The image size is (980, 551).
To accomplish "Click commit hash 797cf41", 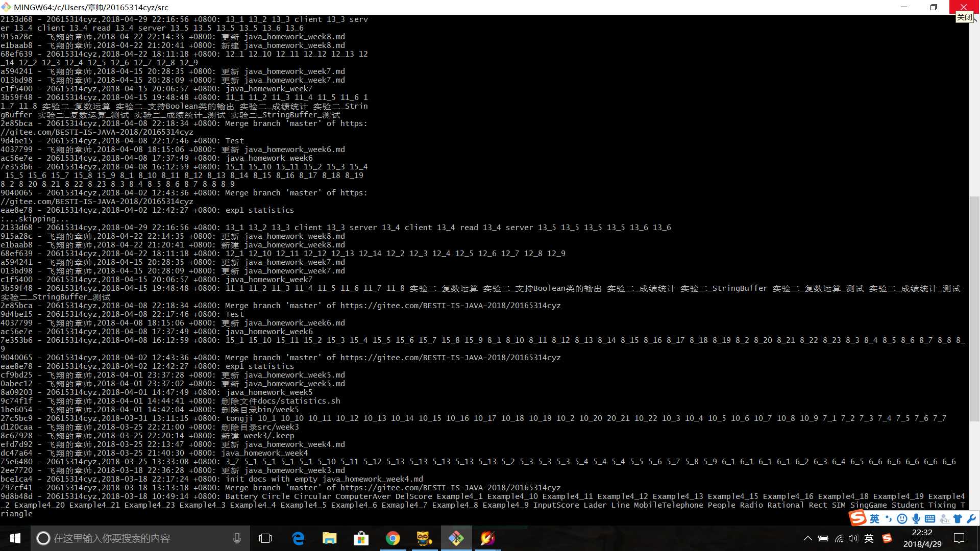I will (x=16, y=488).
